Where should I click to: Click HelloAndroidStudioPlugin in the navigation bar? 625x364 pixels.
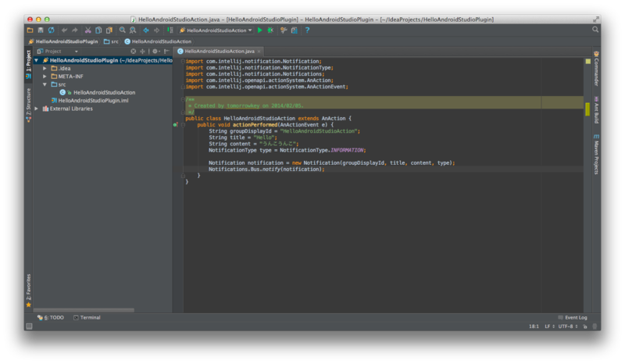click(63, 41)
